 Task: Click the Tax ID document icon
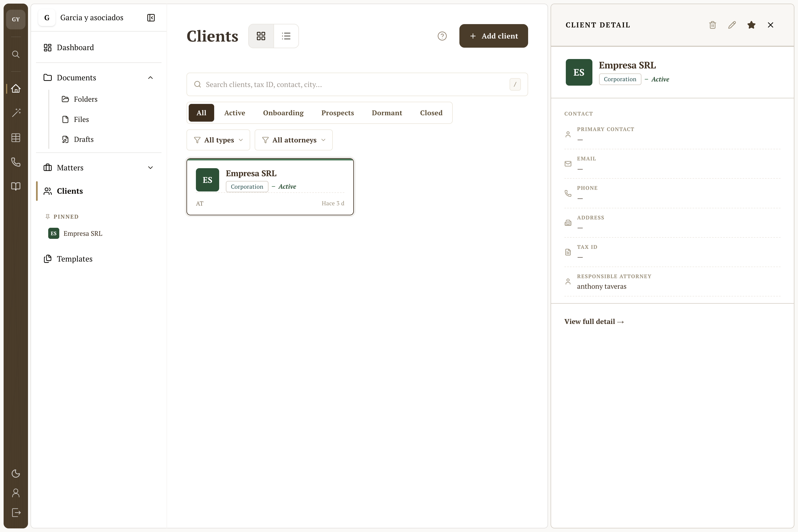pyautogui.click(x=568, y=252)
